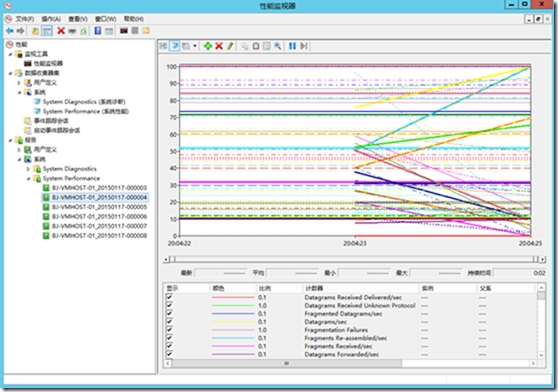Viewport: 558px width, 392px height.
Task: Open the 查看(V) menu
Action: (78, 19)
